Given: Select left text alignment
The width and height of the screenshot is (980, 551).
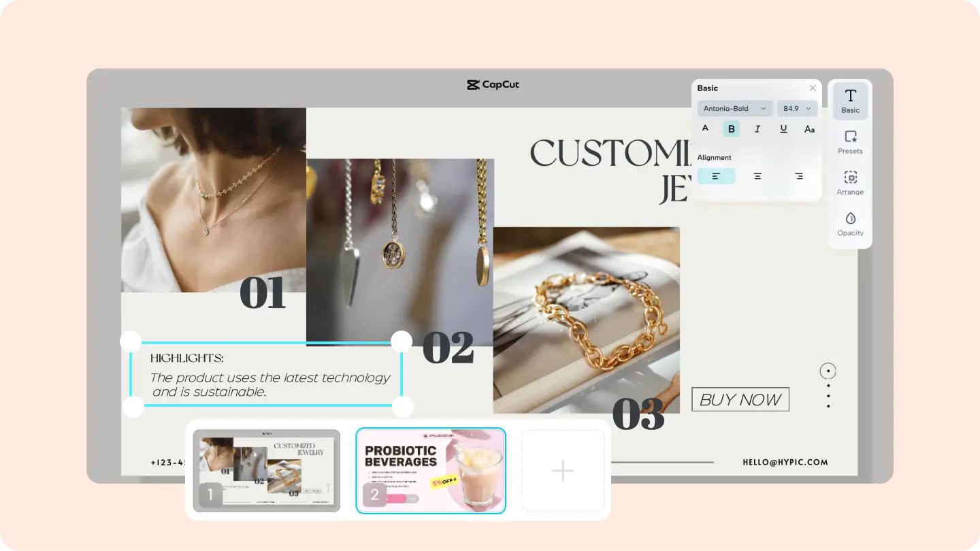Looking at the screenshot, I should (x=716, y=176).
